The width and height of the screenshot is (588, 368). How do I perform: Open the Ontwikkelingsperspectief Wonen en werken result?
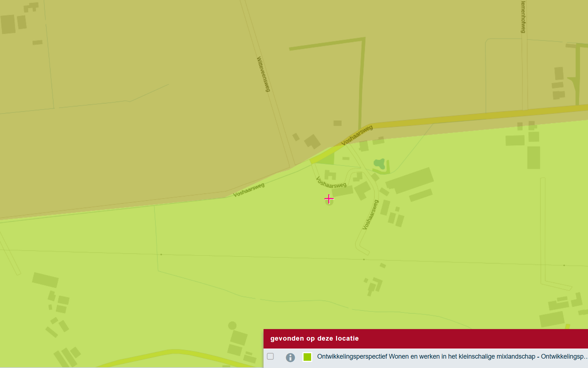pos(452,356)
